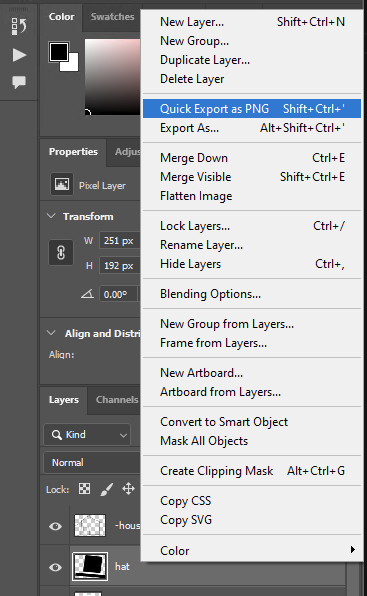Click the lock transparent pixels icon
The height and width of the screenshot is (596, 367).
pyautogui.click(x=84, y=488)
